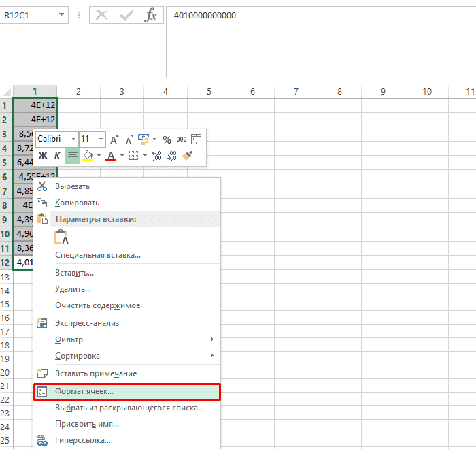Expand the Фильтр submenu arrow
Screen dimensions: 476x449
[x=212, y=339]
